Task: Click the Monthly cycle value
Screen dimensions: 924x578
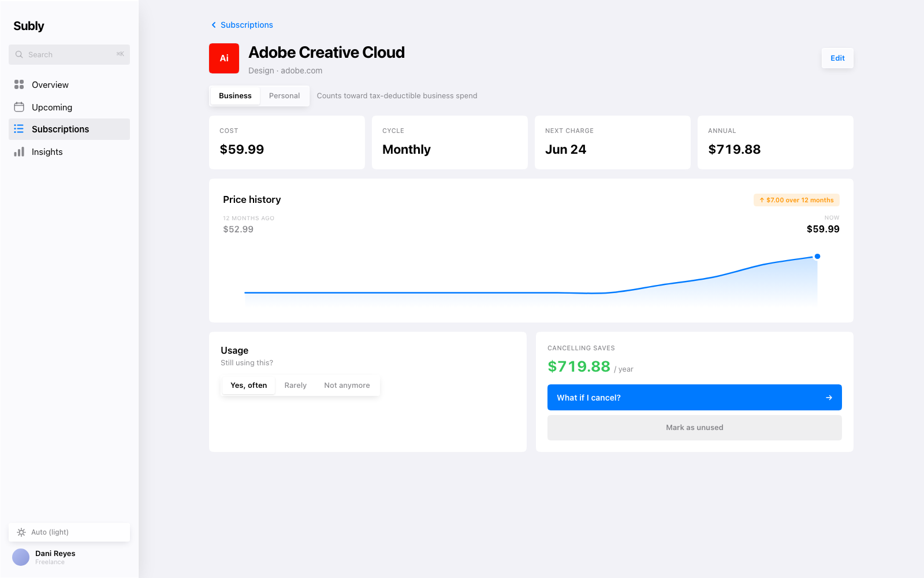Action: (407, 149)
